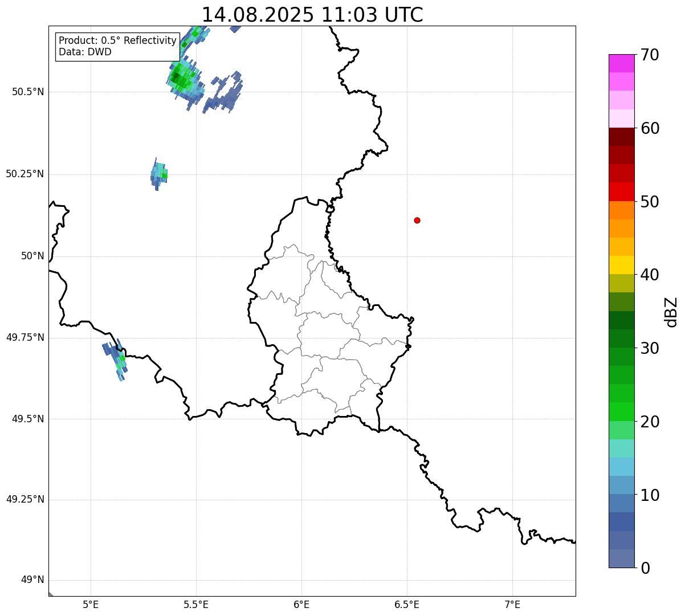Click the colorbar tick label 20
Screen dimensions: 685x616
pos(650,422)
